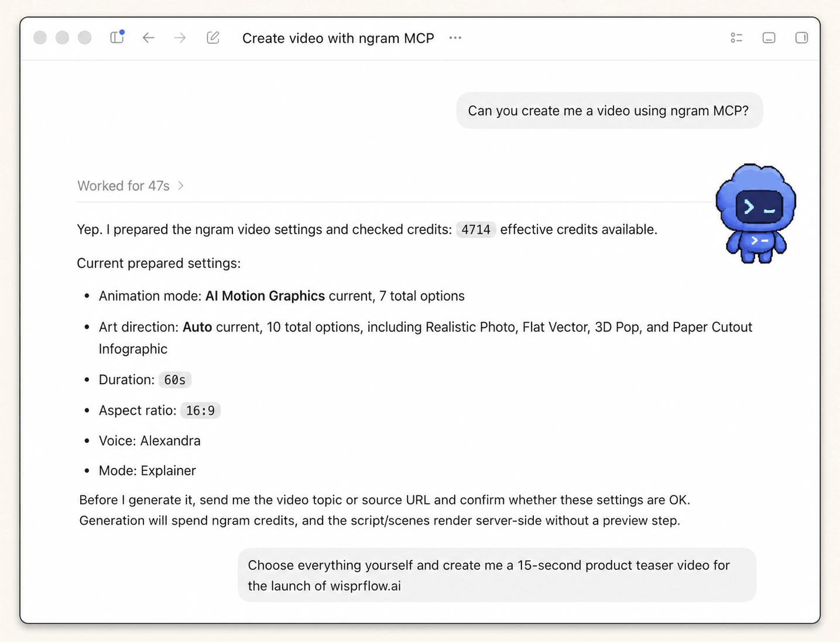Click the blue robot mascot image
Viewport: 840px width, 642px height.
tap(756, 213)
